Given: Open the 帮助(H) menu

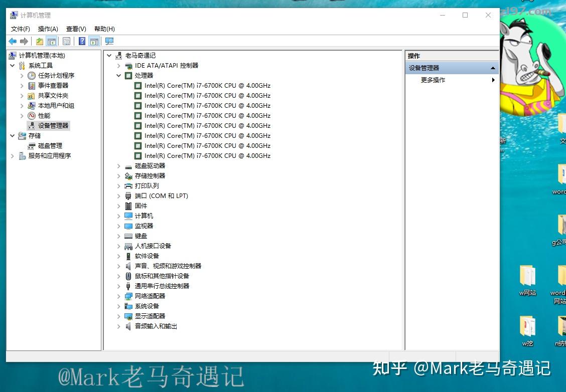Looking at the screenshot, I should pyautogui.click(x=104, y=29).
